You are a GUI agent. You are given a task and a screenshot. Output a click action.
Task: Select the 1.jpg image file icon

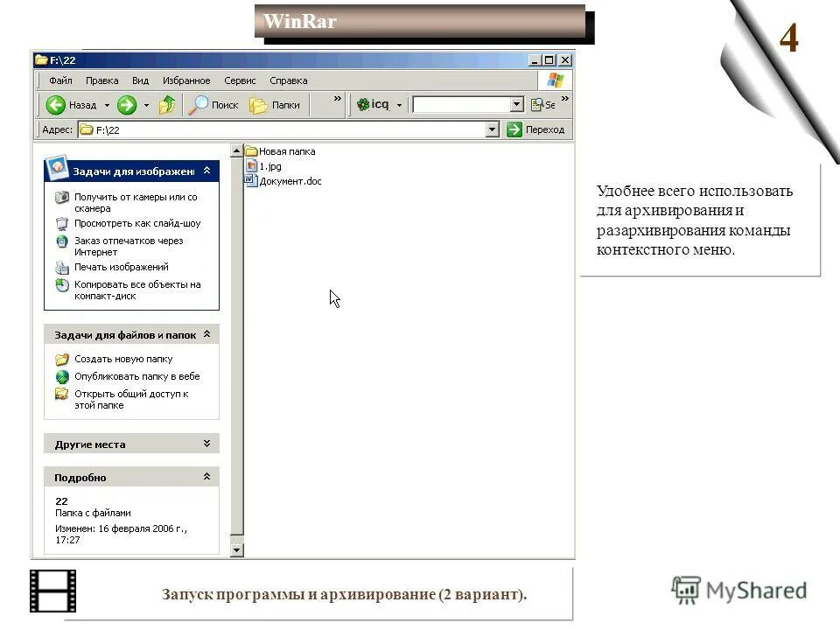pyautogui.click(x=251, y=166)
